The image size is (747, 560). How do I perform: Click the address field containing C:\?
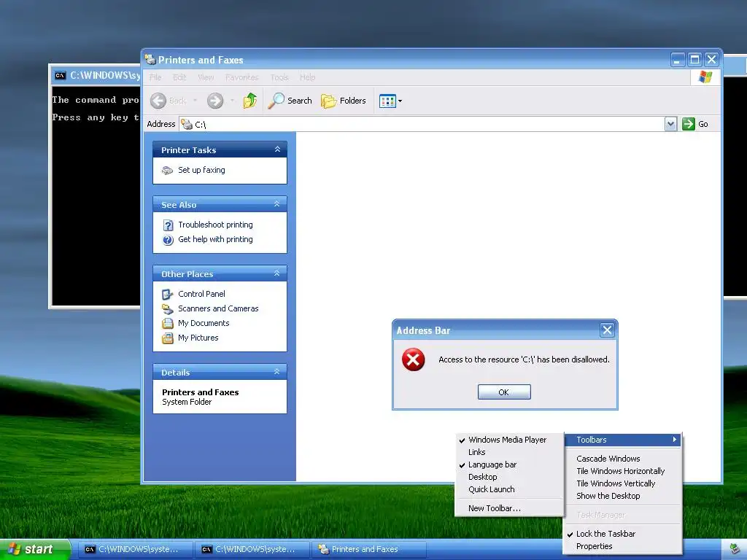click(x=422, y=124)
